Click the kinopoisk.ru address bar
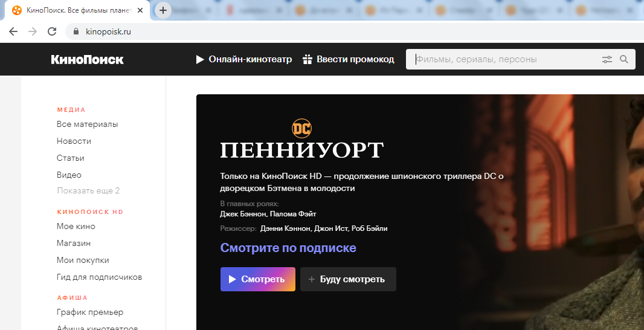This screenshot has width=644, height=330. pyautogui.click(x=353, y=31)
